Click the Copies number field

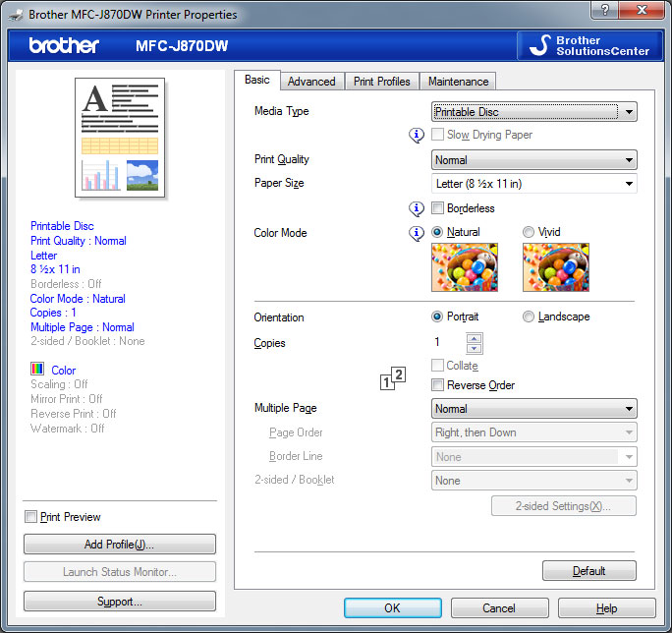448,342
